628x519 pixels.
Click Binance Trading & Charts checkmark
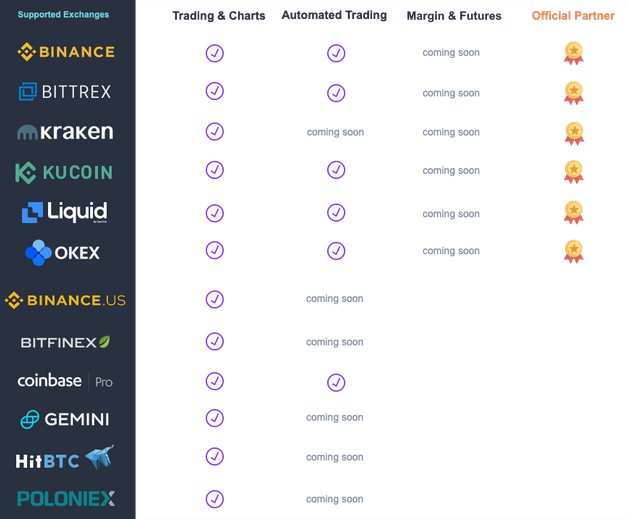click(x=215, y=53)
